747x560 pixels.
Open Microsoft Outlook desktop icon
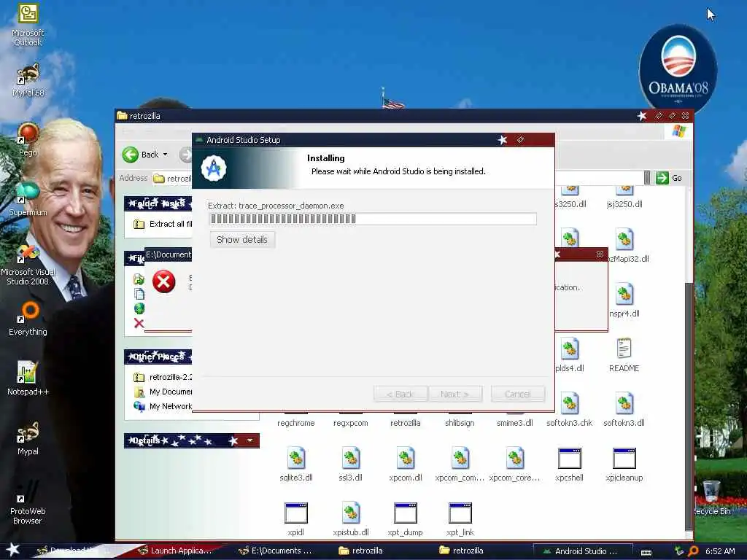[x=28, y=25]
